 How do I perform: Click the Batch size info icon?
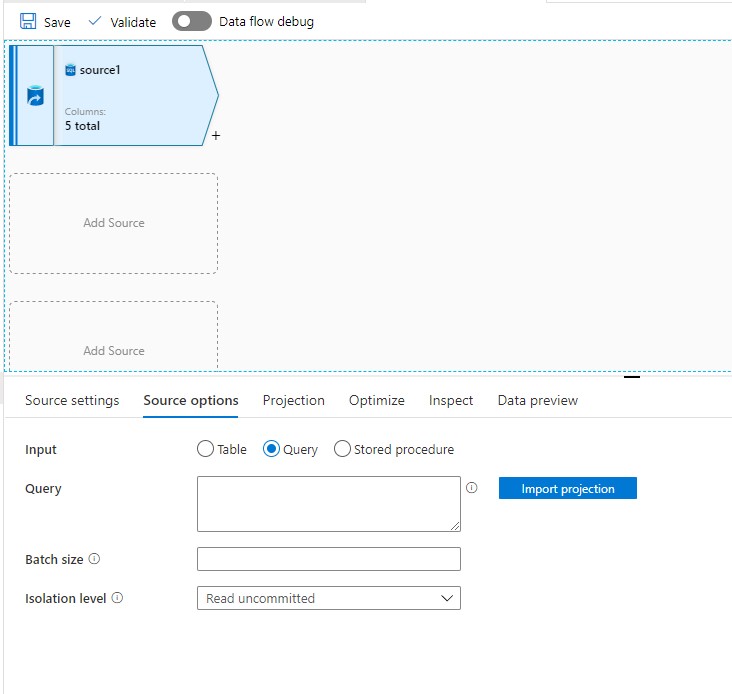click(x=94, y=559)
